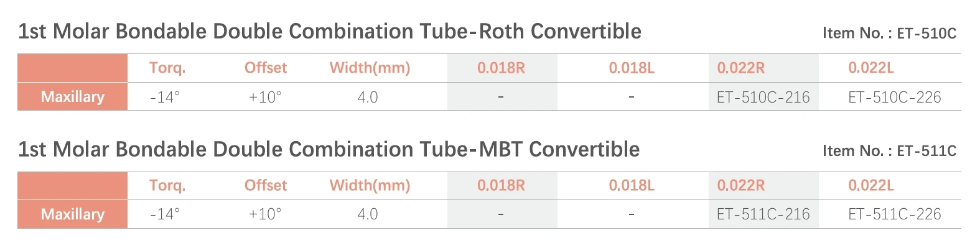Select Maxillary row in MBT table
Viewport: 980px width, 243px height.
[489, 214]
